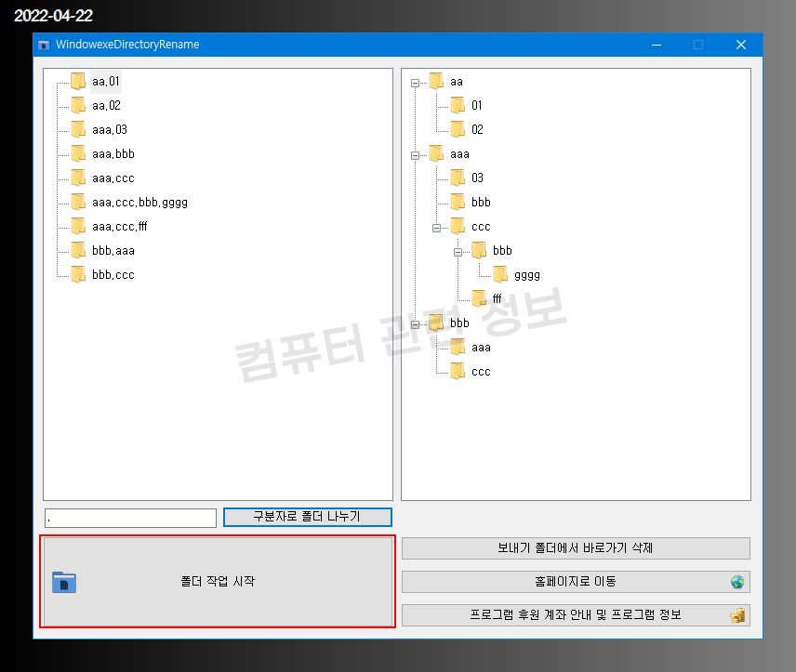Click the blue folder icon on start button

(64, 582)
